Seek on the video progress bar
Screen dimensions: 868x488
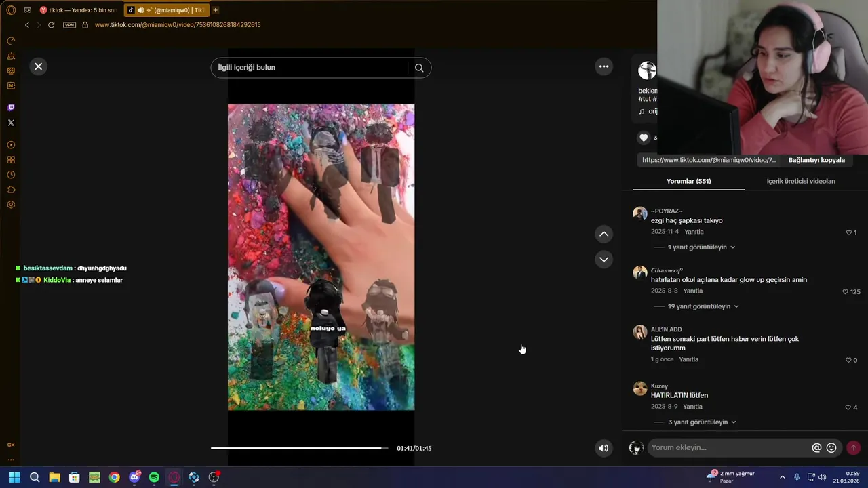299,448
